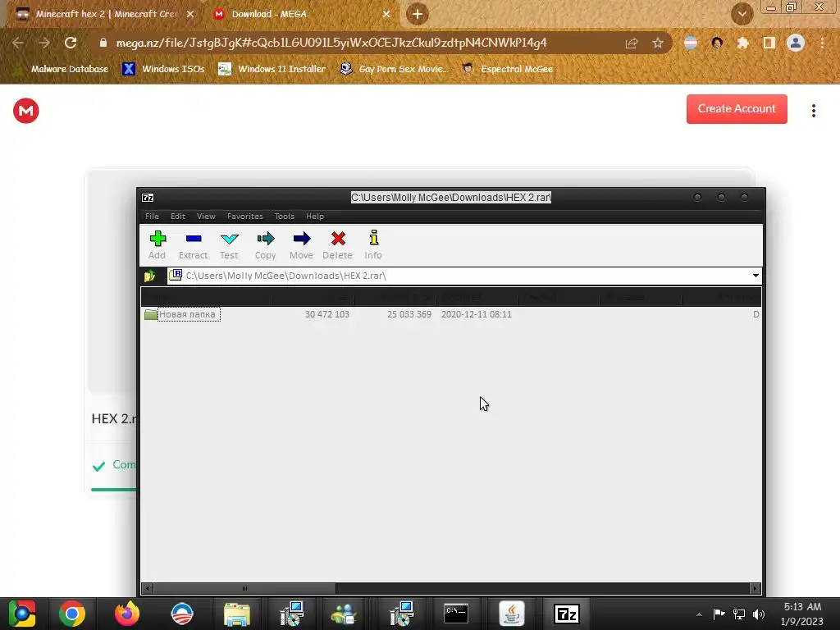Click the scrollbar right arrow in 7-Zip

pos(755,588)
